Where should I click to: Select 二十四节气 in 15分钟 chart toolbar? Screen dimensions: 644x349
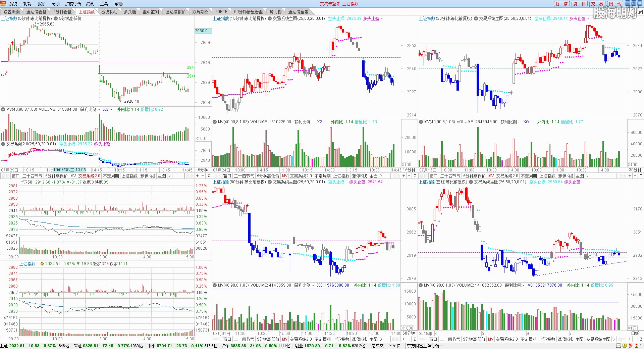click(x=244, y=176)
